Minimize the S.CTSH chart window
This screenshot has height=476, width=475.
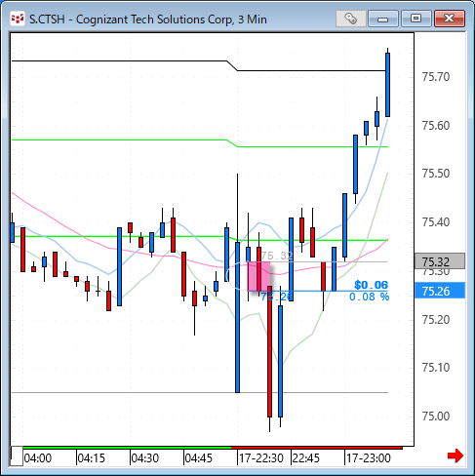(383, 19)
